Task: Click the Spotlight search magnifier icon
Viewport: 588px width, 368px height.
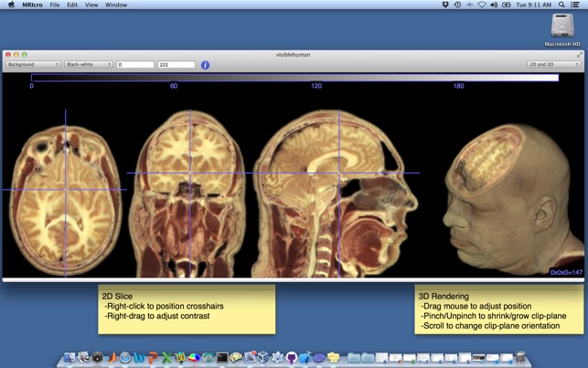Action: (561, 5)
